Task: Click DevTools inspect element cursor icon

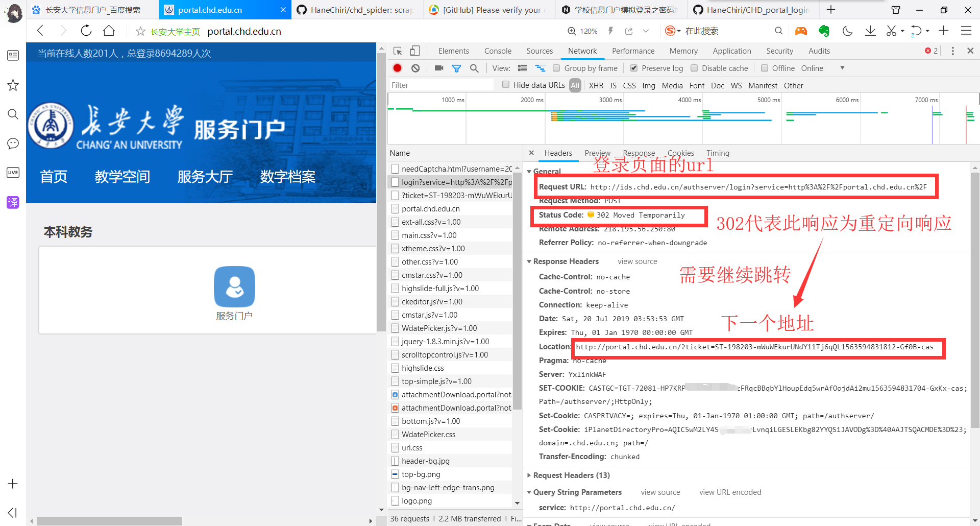Action: [x=398, y=51]
